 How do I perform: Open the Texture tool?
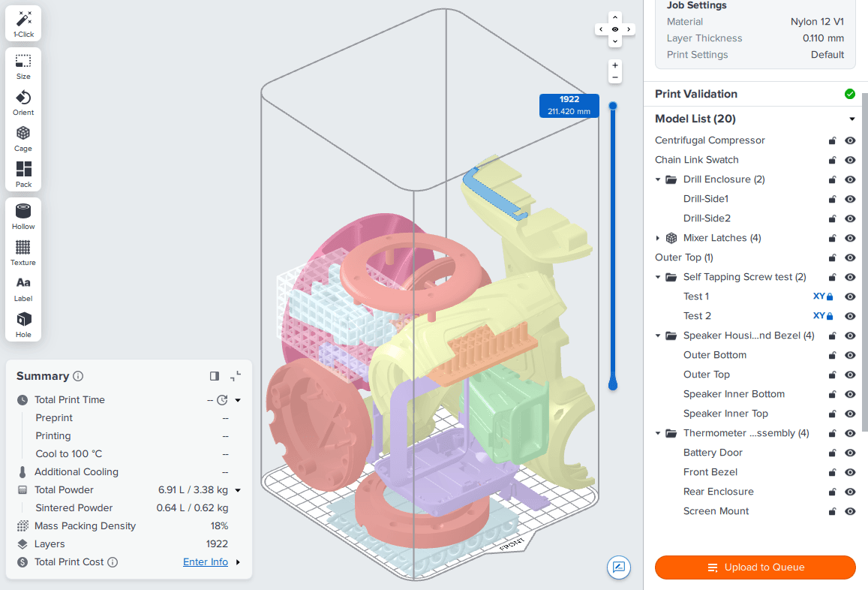pos(23,252)
